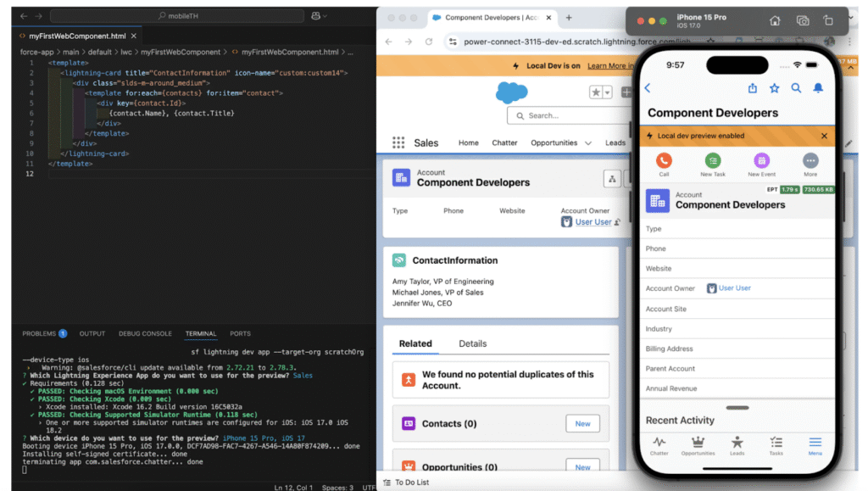The image size is (868, 491).
Task: Open the favorites list dropdown arrow
Action: coord(607,92)
